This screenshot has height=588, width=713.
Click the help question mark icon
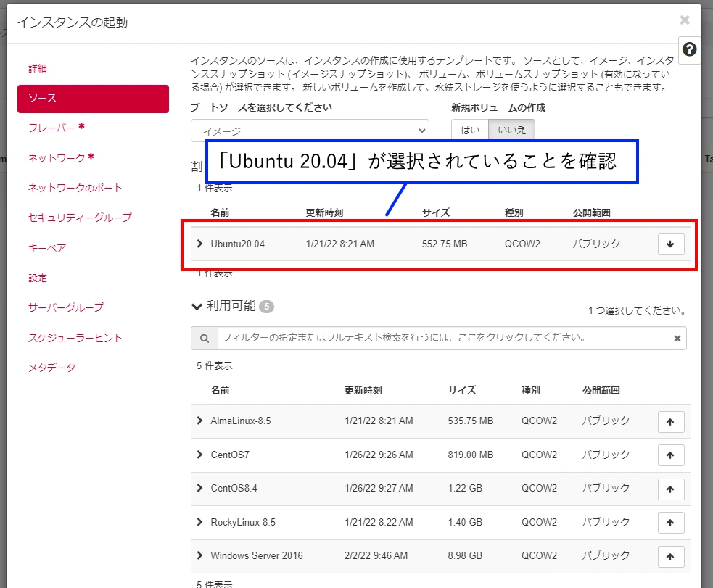[690, 49]
